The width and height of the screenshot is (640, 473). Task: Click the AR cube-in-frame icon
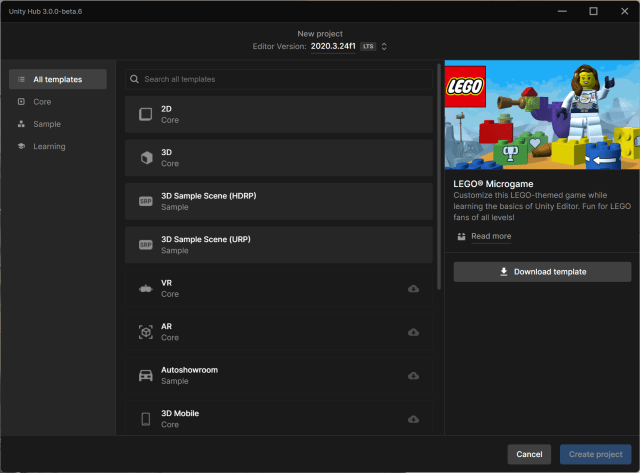pos(146,332)
